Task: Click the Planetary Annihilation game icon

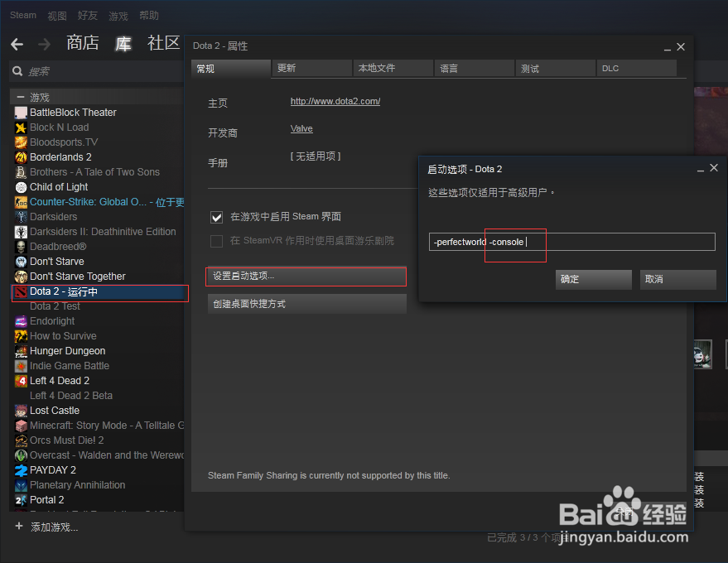Action: pyautogui.click(x=21, y=485)
